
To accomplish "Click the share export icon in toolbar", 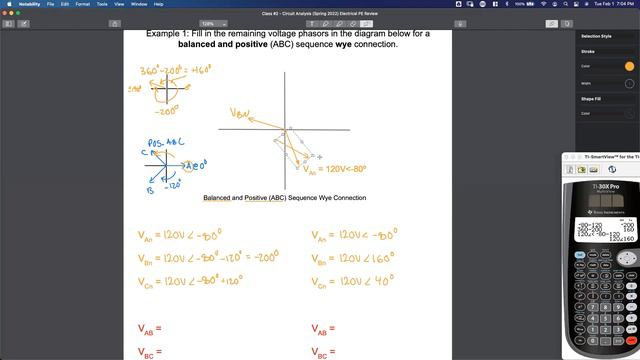I will [x=115, y=24].
